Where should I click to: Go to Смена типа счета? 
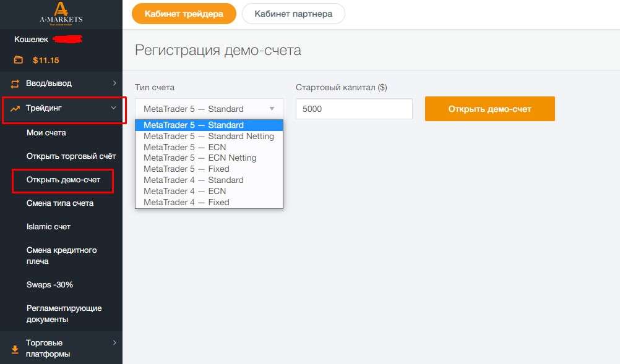60,203
